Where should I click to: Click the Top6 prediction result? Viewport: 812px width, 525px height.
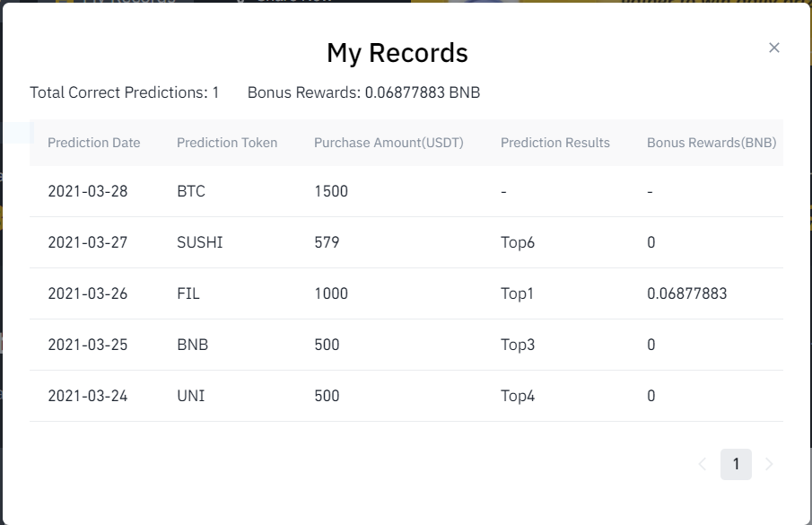click(518, 242)
